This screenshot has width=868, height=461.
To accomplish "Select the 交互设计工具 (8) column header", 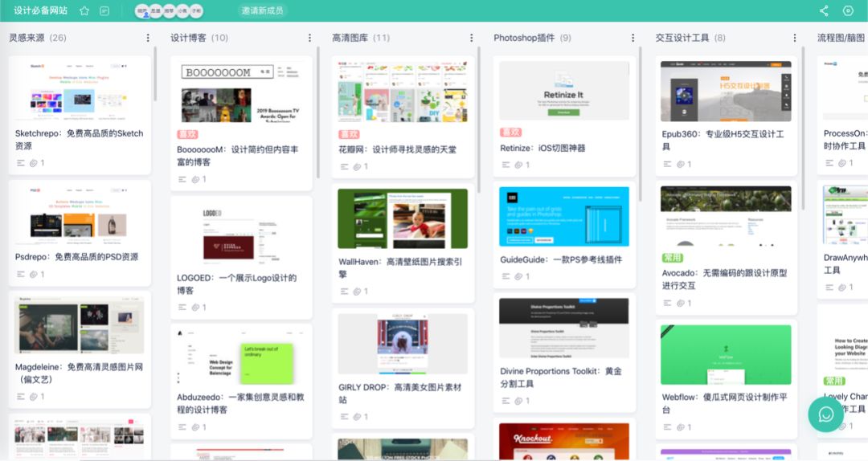I will click(690, 38).
